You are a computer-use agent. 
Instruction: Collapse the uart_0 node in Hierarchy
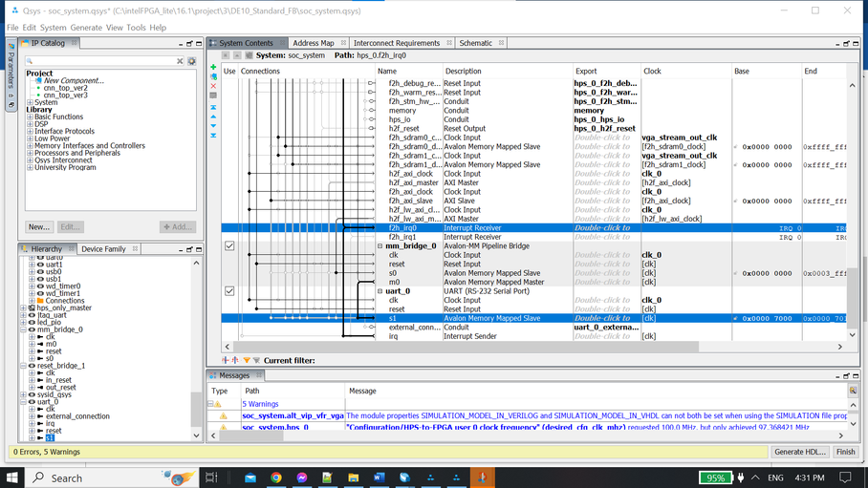24,402
